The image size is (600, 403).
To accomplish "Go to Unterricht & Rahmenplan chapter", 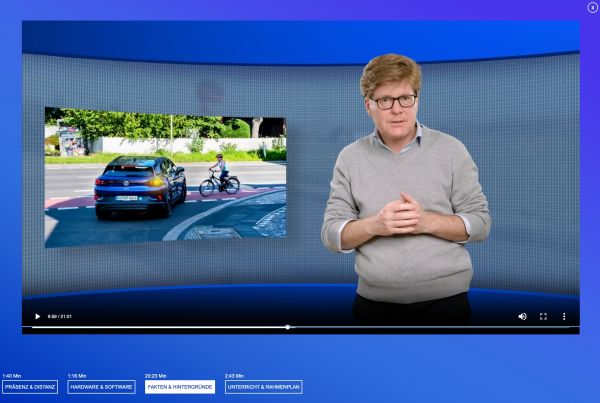I will [263, 387].
